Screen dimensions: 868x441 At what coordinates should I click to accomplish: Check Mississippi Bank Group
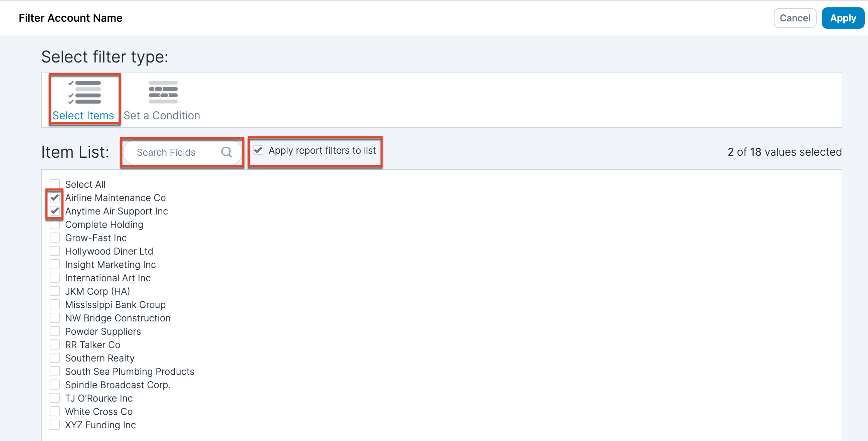coord(55,304)
